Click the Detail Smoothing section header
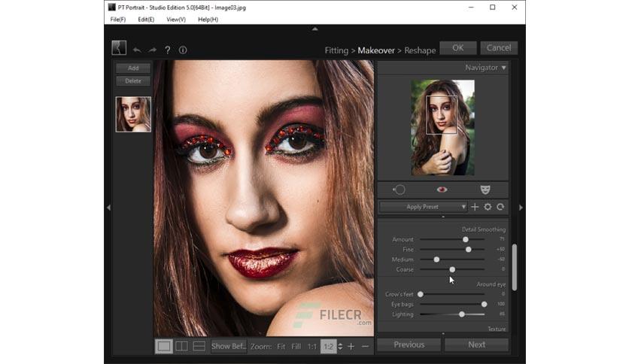Viewport: 629px width, 364px height. (x=483, y=229)
